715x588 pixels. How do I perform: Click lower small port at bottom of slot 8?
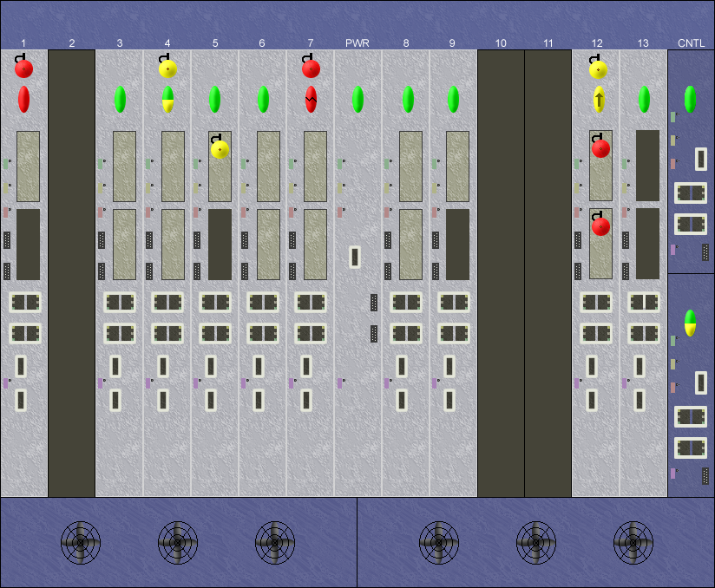tap(402, 400)
